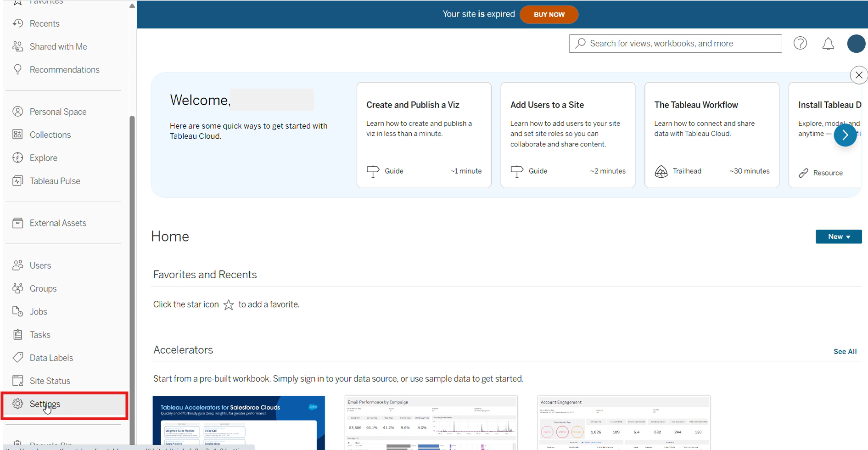Open Groups page
Viewport: 868px width, 450px height.
[43, 288]
